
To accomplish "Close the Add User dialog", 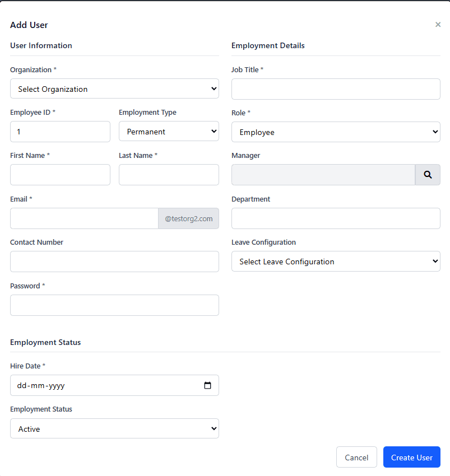I will pos(438,25).
